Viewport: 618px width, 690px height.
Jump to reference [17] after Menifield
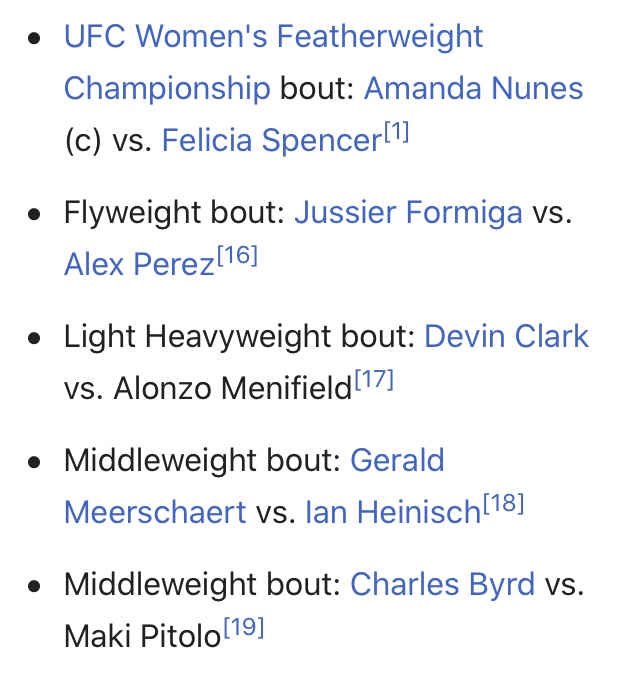pos(374,379)
